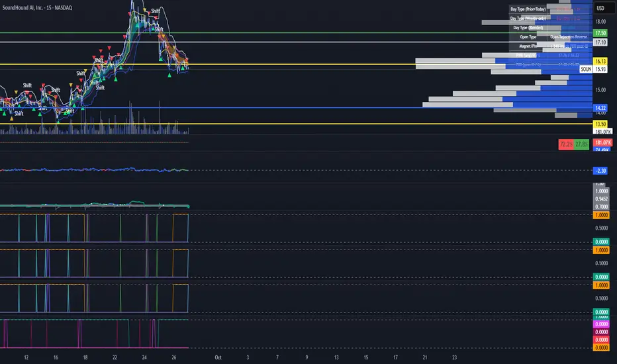The image size is (617, 364).
Task: Click the gray 0.9452 indicator value
Action: (601, 199)
